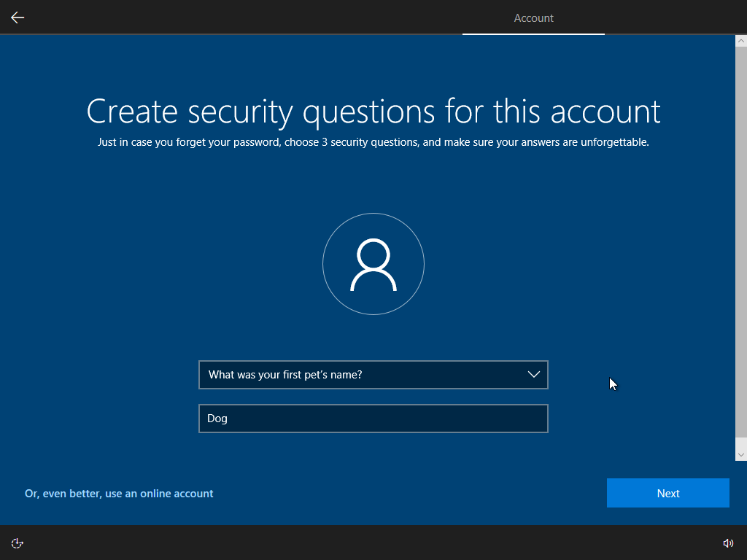The image size is (747, 560).
Task: Click 'Or, even better, use an online account'
Action: click(119, 493)
